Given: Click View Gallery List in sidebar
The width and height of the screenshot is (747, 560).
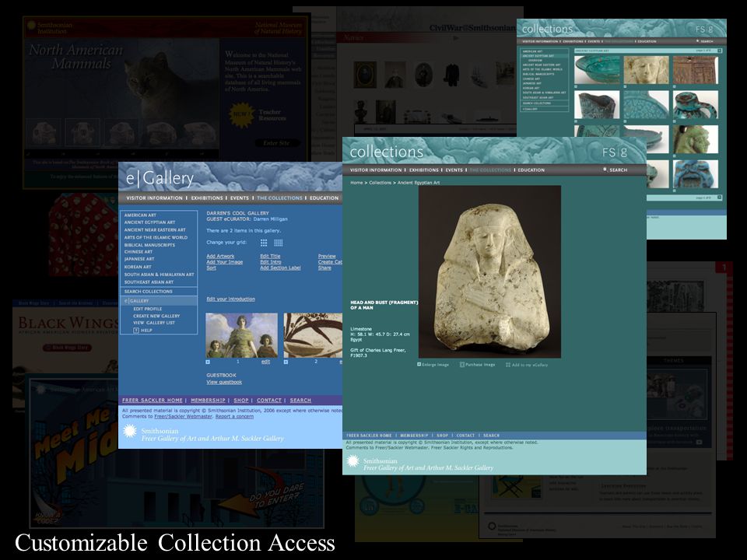Looking at the screenshot, I should coord(154,323).
